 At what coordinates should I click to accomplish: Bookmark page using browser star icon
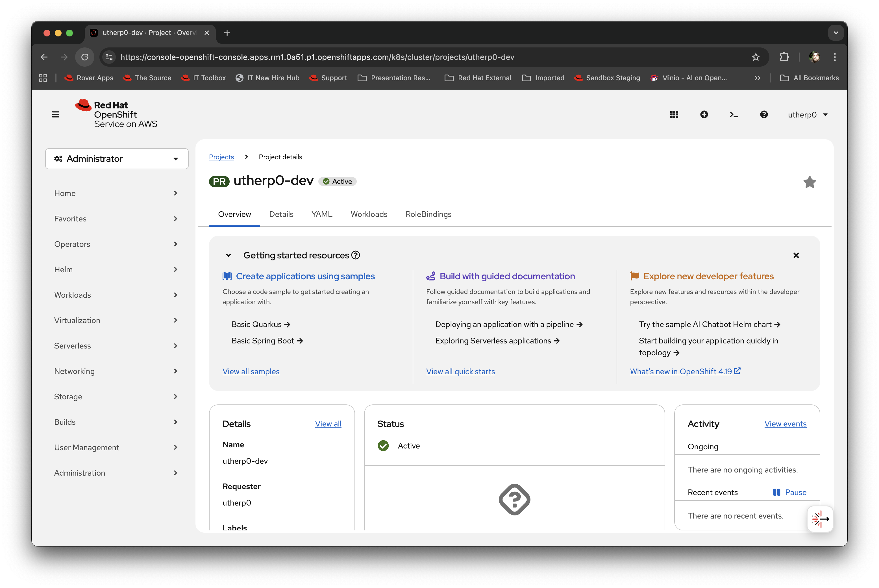756,57
